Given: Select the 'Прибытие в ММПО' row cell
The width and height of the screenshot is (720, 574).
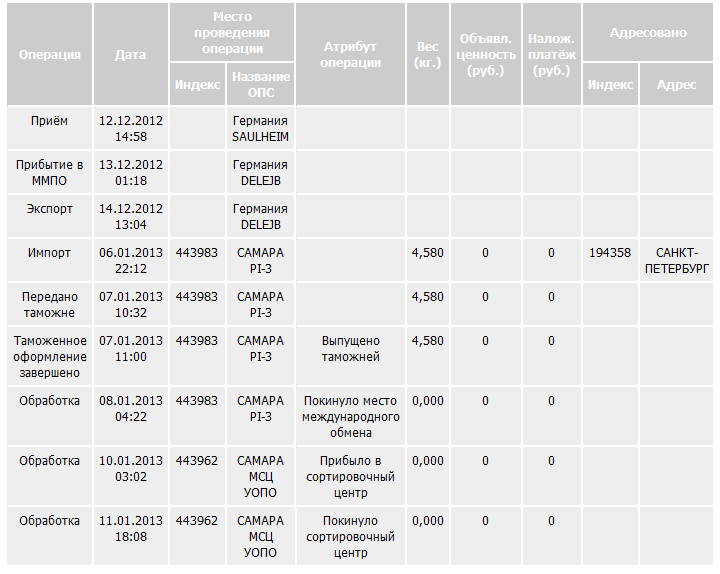Looking at the screenshot, I should coord(49,172).
